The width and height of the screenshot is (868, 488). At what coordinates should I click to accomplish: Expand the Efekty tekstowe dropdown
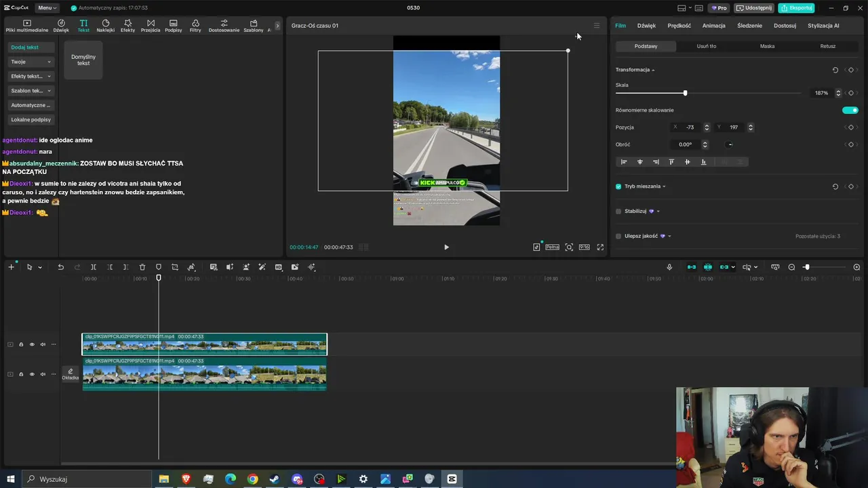point(31,76)
